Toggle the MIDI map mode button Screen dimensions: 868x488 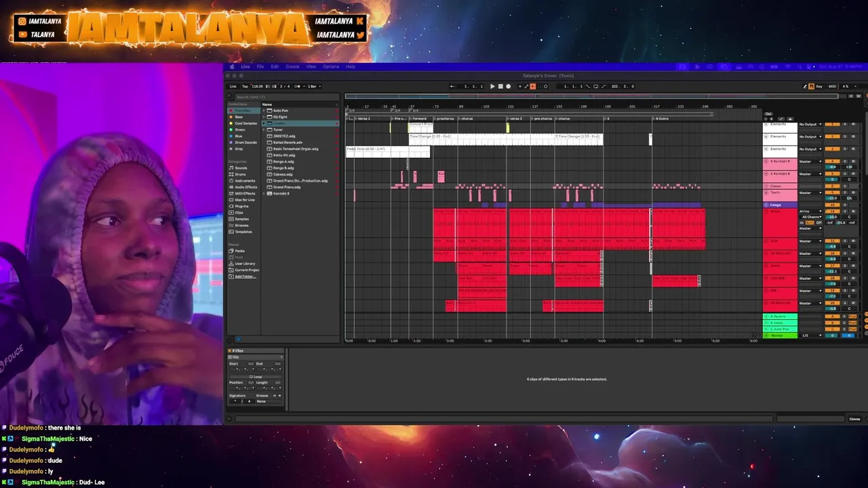pyautogui.click(x=832, y=86)
